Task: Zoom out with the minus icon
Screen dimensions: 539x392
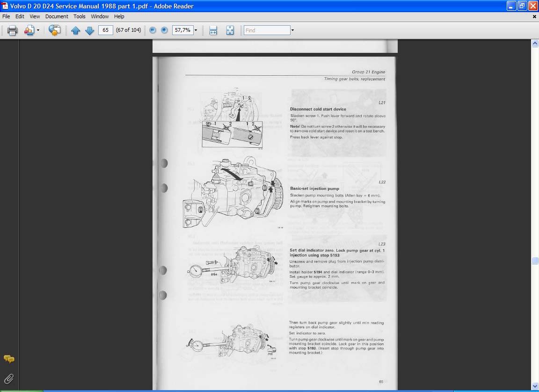Action: pos(153,30)
